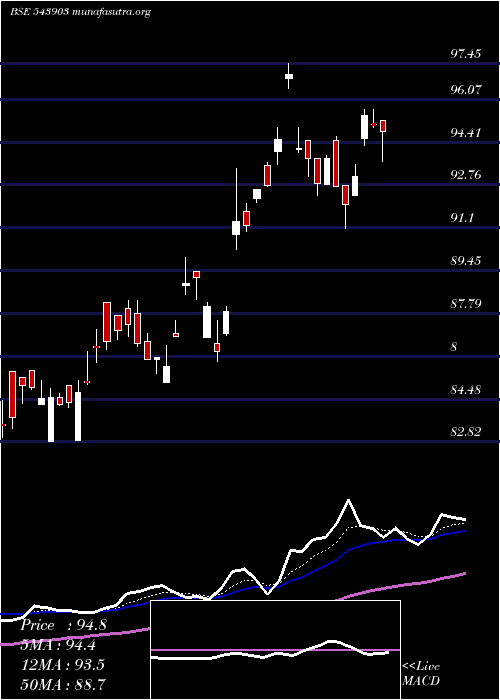This screenshot has width=500, height=700.
Task: Click the <<Live MACD label
Action: (x=421, y=674)
